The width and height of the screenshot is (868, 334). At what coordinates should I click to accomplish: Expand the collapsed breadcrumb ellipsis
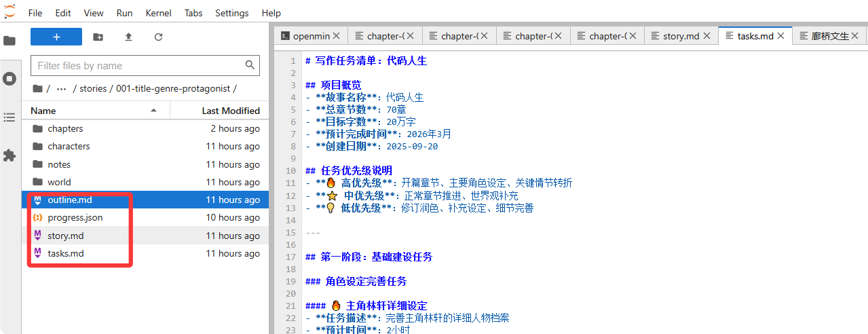[x=61, y=88]
